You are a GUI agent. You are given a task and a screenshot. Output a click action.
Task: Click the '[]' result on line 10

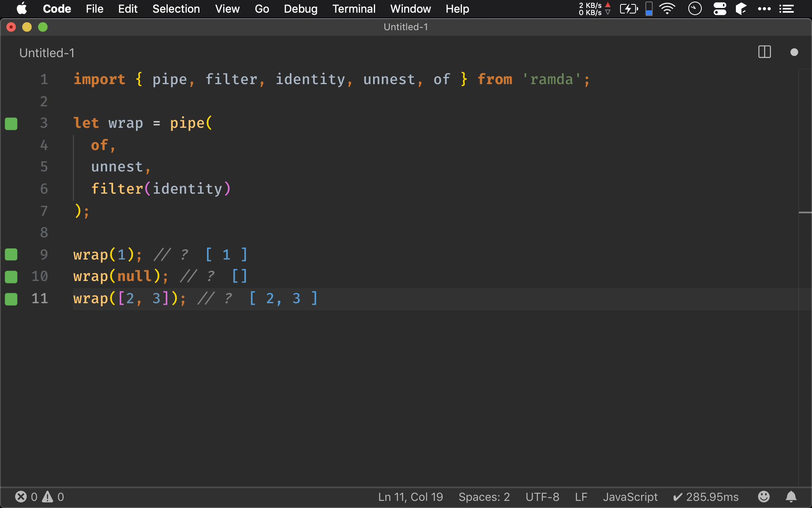pos(239,276)
